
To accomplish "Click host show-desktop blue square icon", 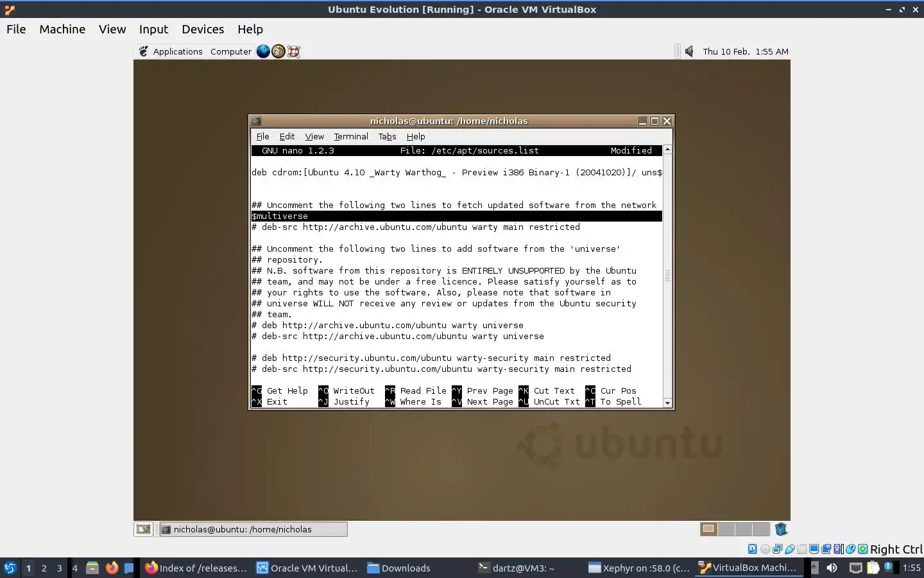I will tap(129, 568).
